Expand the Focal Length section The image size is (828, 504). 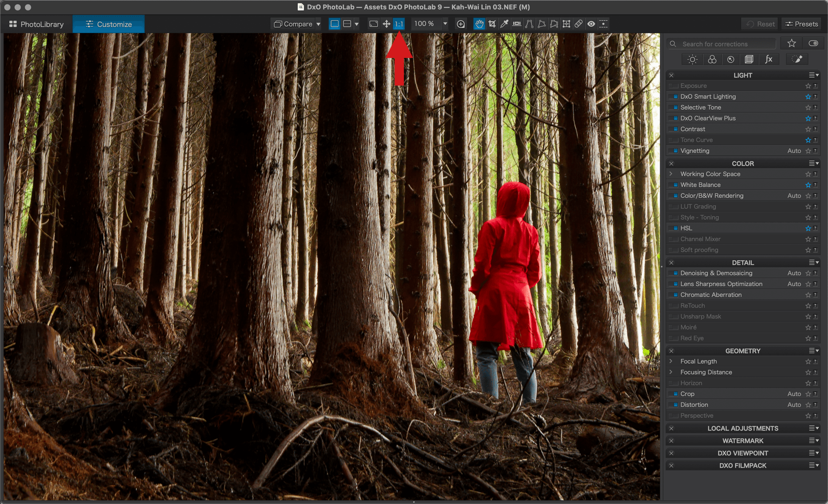[x=671, y=361]
